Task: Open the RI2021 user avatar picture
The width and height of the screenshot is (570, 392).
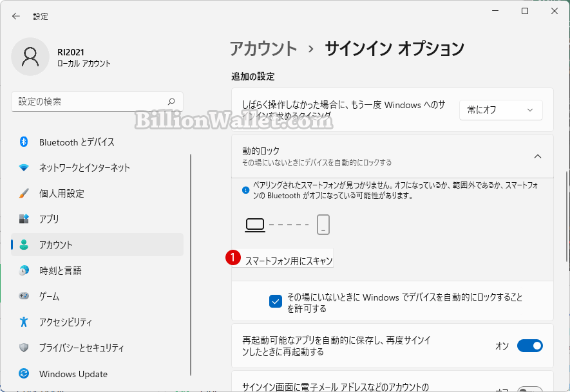Action: (30, 57)
